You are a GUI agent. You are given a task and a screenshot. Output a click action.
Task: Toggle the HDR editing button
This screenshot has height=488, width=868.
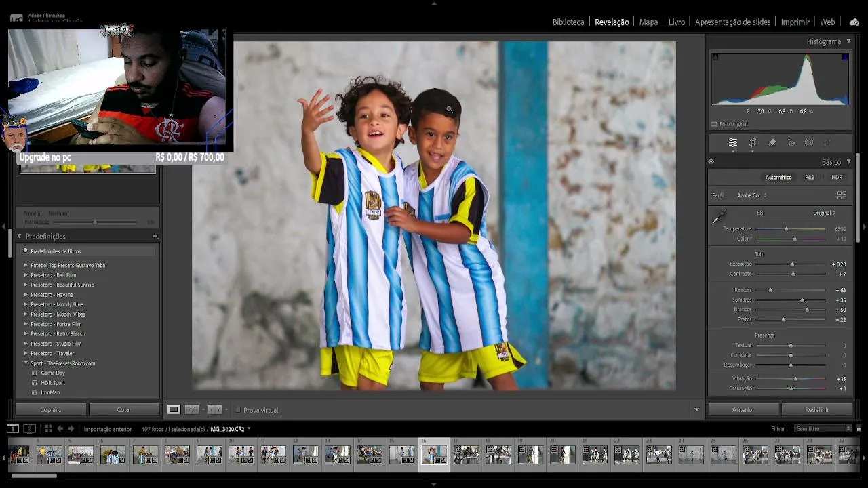(x=837, y=178)
